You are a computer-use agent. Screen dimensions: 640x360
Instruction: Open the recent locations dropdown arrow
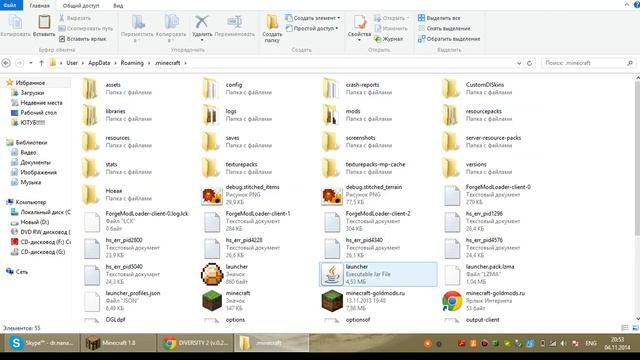click(x=31, y=63)
